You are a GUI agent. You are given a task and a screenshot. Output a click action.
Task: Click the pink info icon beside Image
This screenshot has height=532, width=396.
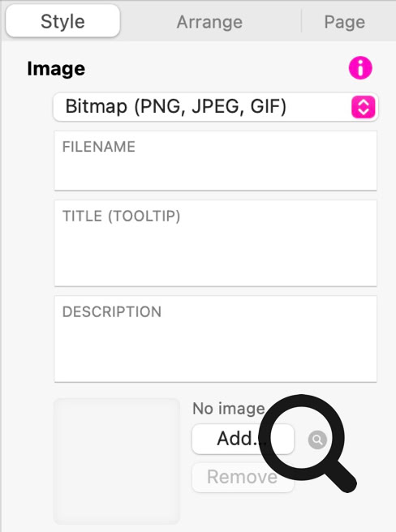(360, 68)
